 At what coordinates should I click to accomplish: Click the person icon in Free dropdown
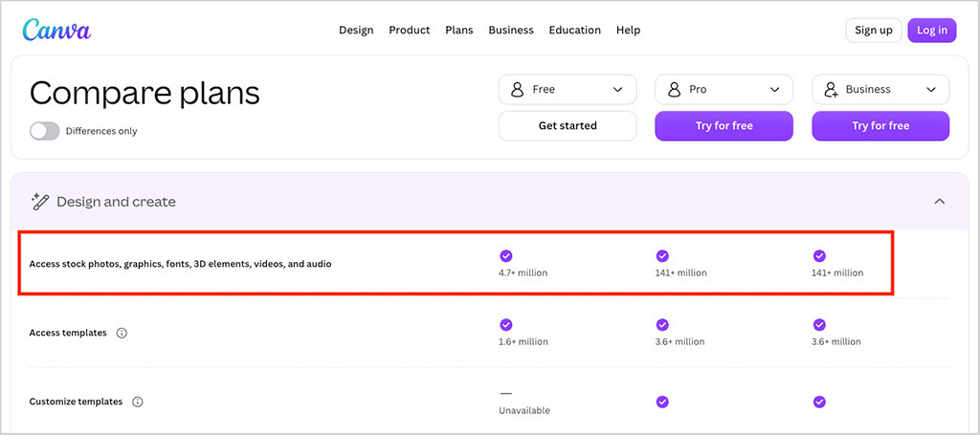[x=518, y=89]
